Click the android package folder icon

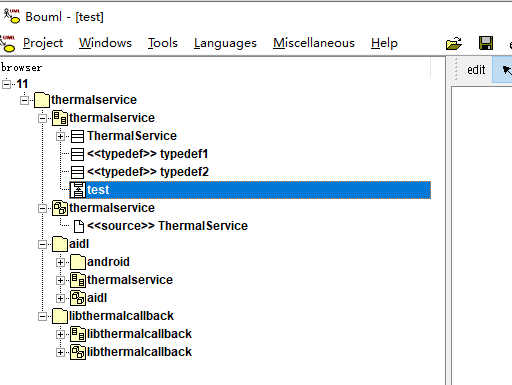pos(78,262)
